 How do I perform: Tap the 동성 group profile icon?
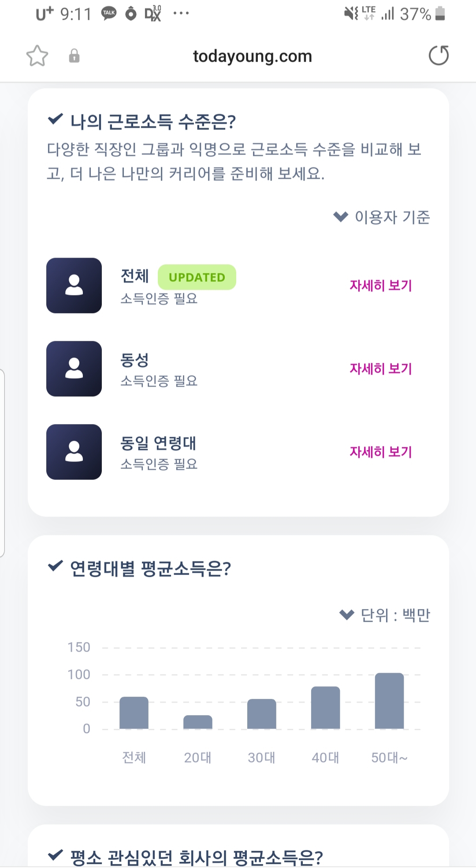click(74, 369)
